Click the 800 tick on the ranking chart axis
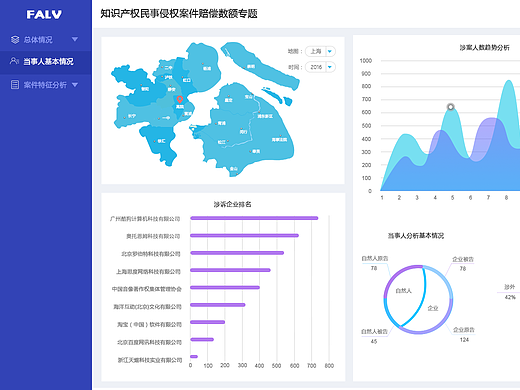This screenshot has width=520, height=390. coord(329,366)
